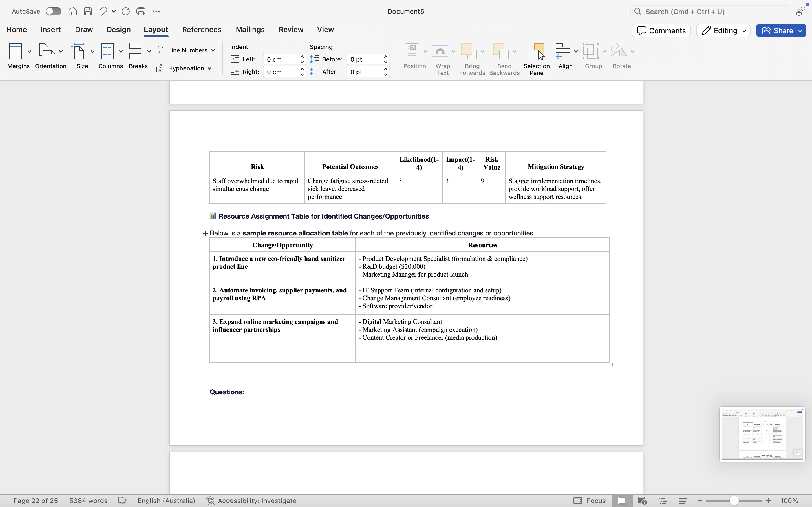The width and height of the screenshot is (812, 507).
Task: Click the table move handle icon
Action: tap(205, 234)
